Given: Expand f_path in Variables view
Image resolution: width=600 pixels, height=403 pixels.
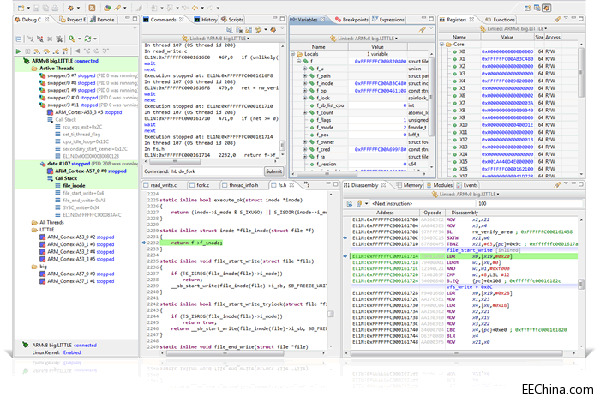Looking at the screenshot, I should pyautogui.click(x=305, y=76).
